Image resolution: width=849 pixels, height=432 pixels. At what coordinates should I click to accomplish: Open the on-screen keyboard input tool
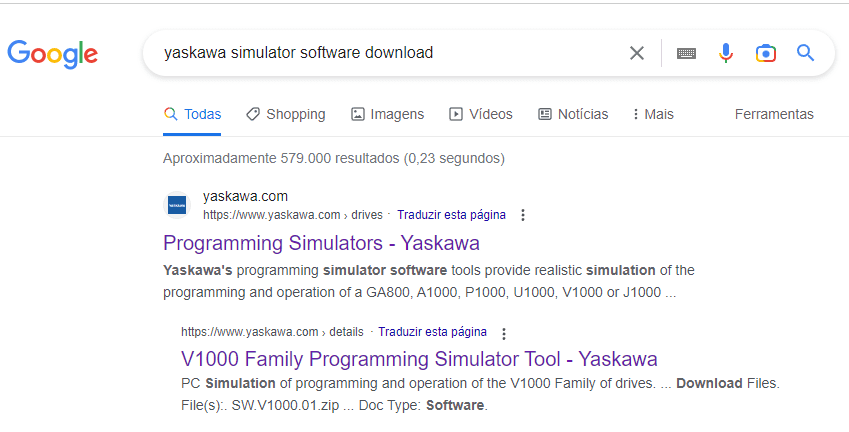(x=686, y=53)
